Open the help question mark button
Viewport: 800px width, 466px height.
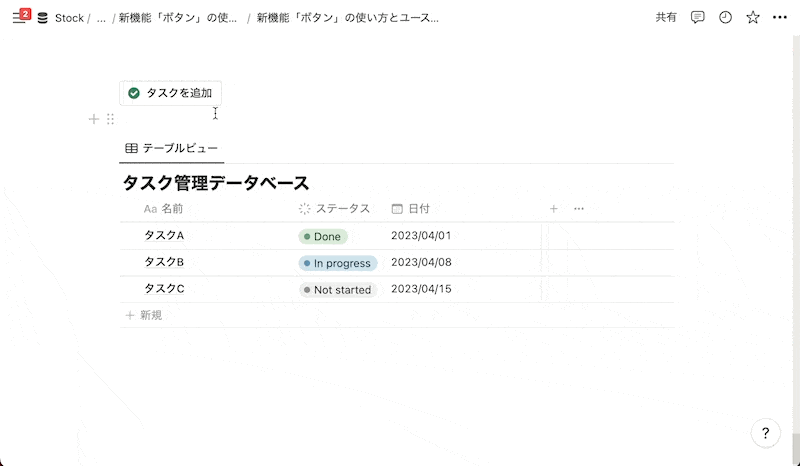(x=765, y=433)
